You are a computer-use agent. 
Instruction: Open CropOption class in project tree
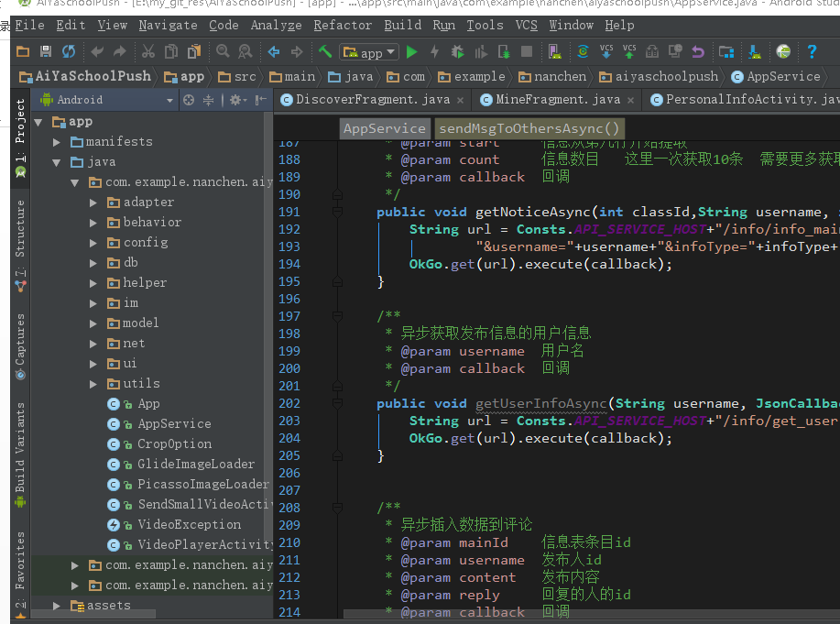(x=174, y=444)
